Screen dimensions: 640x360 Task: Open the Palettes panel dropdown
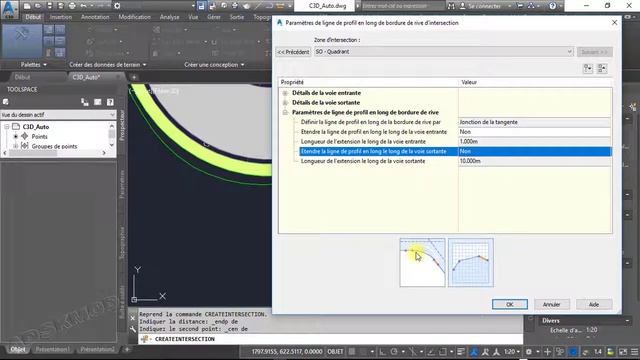tap(33, 64)
